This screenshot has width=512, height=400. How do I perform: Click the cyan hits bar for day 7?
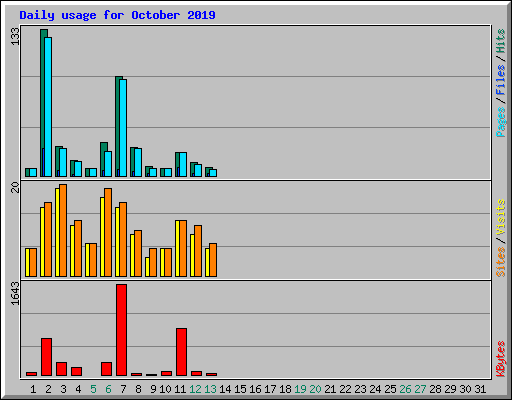tap(123, 128)
